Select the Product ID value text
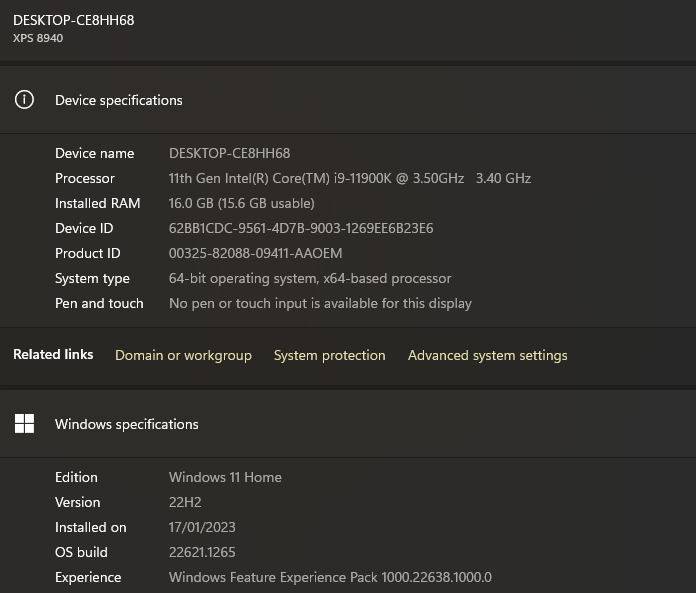This screenshot has height=593, width=696. click(256, 253)
